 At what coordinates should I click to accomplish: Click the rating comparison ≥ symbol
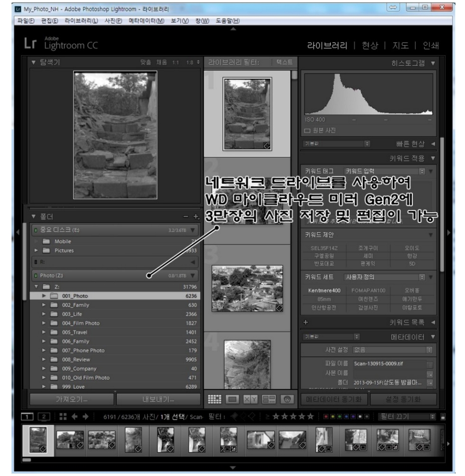click(x=267, y=417)
